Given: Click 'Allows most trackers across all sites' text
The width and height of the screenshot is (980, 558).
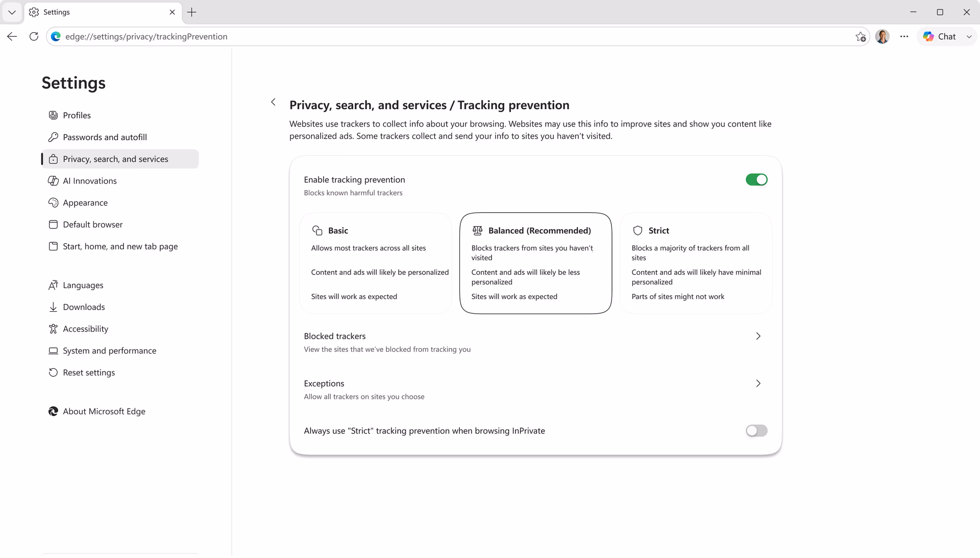Looking at the screenshot, I should click(369, 248).
